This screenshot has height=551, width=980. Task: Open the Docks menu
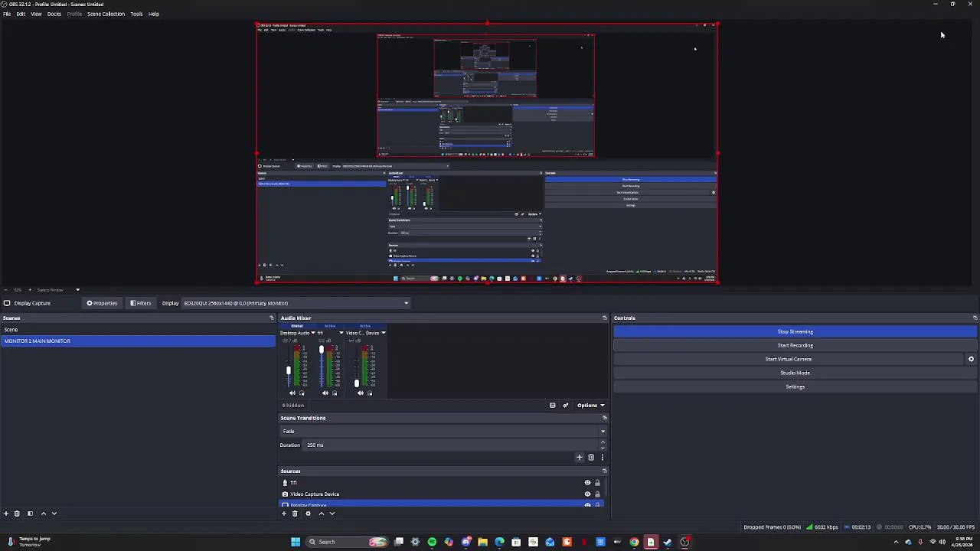pos(54,14)
